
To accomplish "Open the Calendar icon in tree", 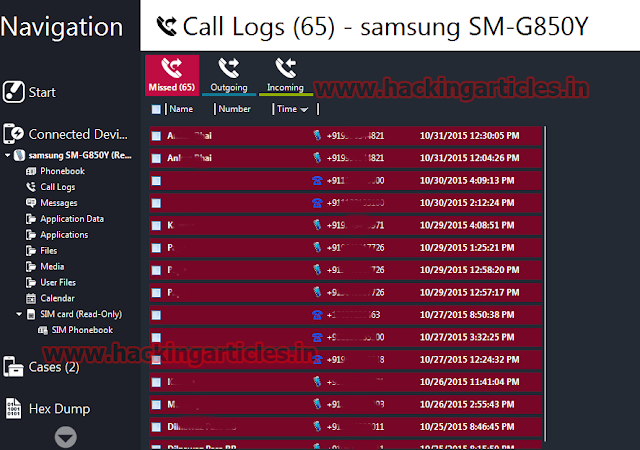I will (x=31, y=298).
